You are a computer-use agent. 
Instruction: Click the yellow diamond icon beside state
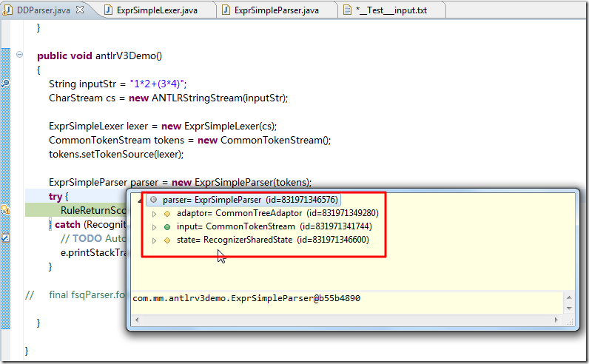tap(167, 240)
